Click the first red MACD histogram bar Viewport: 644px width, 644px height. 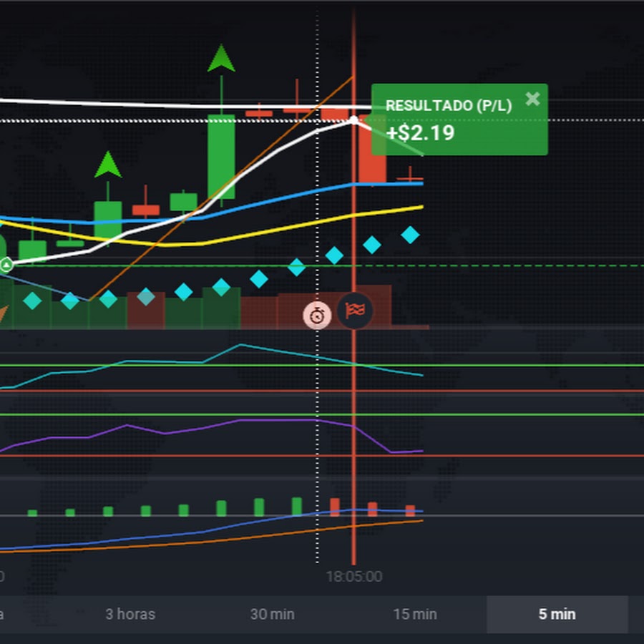point(334,507)
